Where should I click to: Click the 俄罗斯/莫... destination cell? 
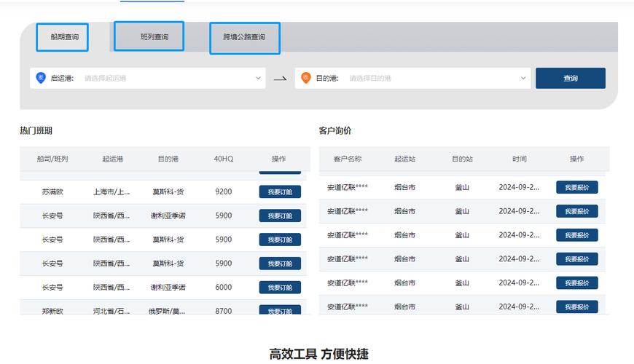167,311
